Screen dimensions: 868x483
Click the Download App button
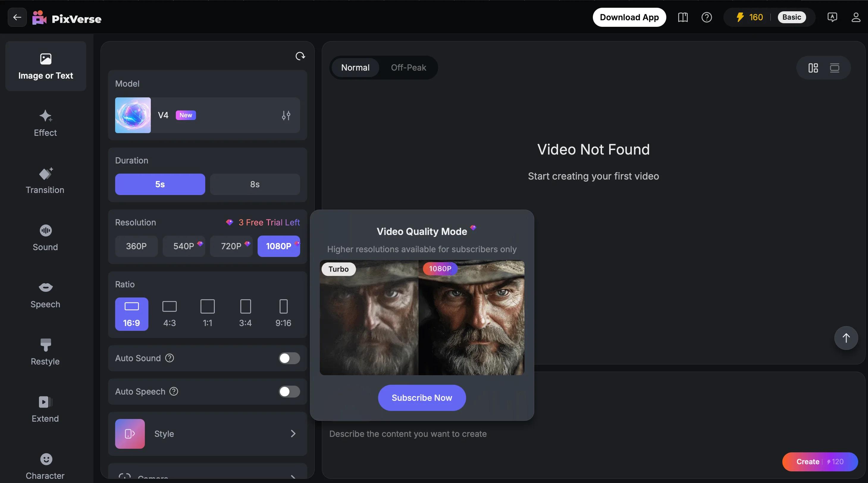click(x=629, y=17)
